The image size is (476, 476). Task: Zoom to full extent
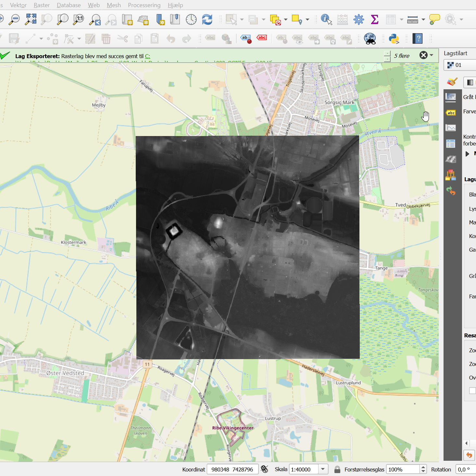(31, 19)
